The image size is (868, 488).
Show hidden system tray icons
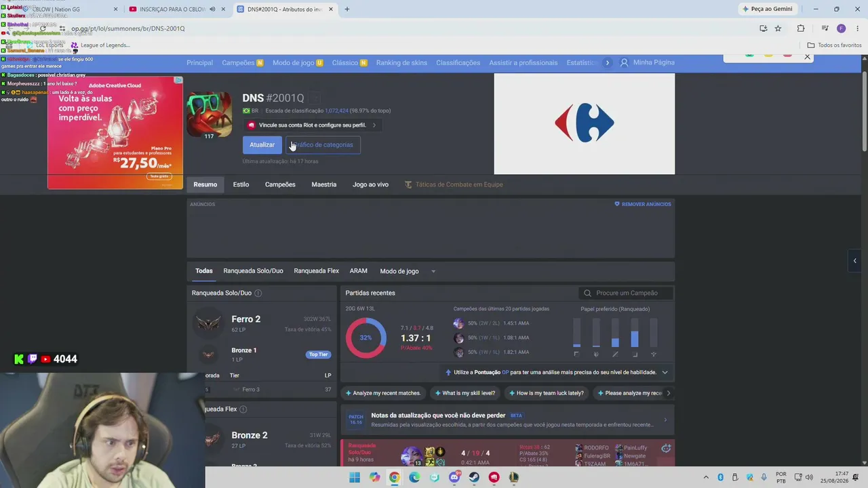coord(706,477)
